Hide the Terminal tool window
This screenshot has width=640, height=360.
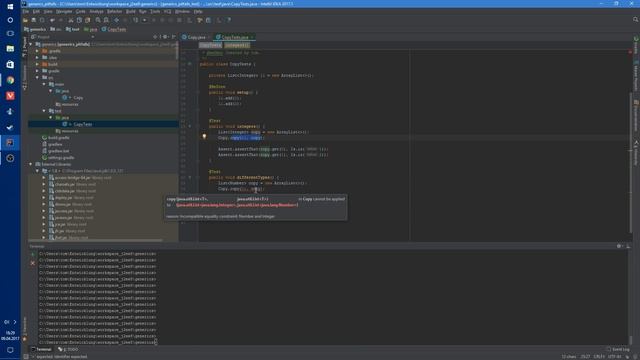point(628,246)
